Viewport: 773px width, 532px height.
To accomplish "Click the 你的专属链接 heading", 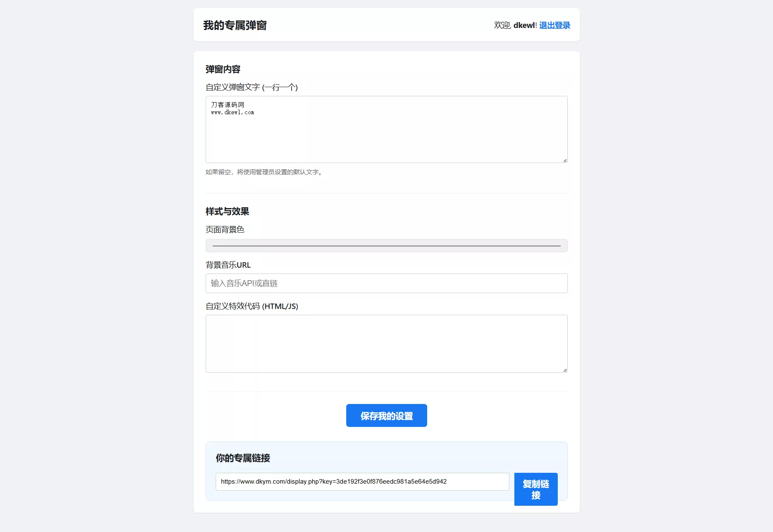I will [243, 458].
